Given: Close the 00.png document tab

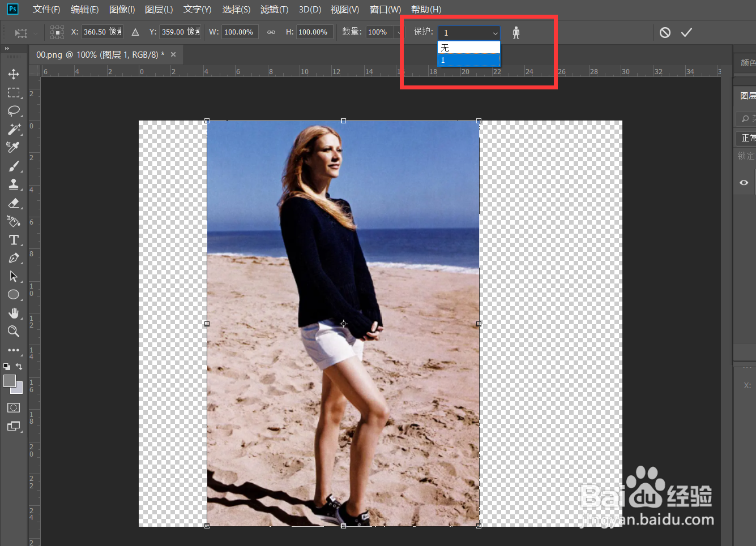Looking at the screenshot, I should click(x=173, y=54).
